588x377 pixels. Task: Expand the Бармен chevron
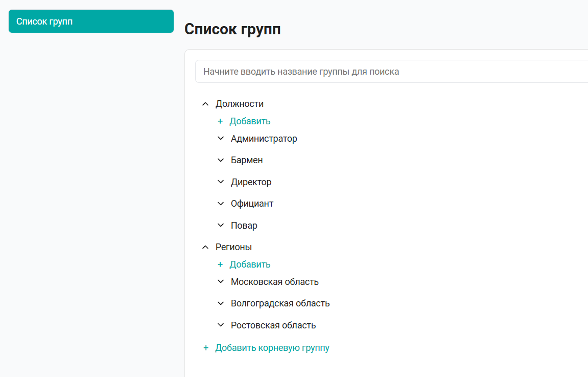pos(221,160)
